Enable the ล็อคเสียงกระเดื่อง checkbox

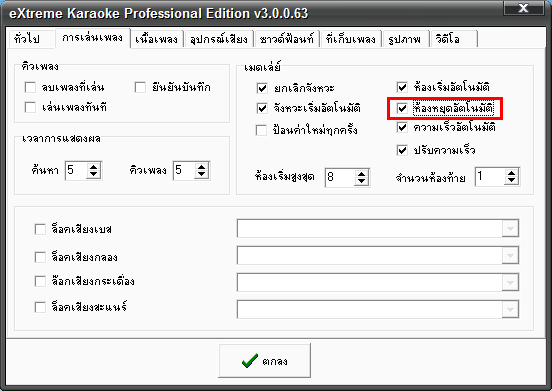click(40, 281)
